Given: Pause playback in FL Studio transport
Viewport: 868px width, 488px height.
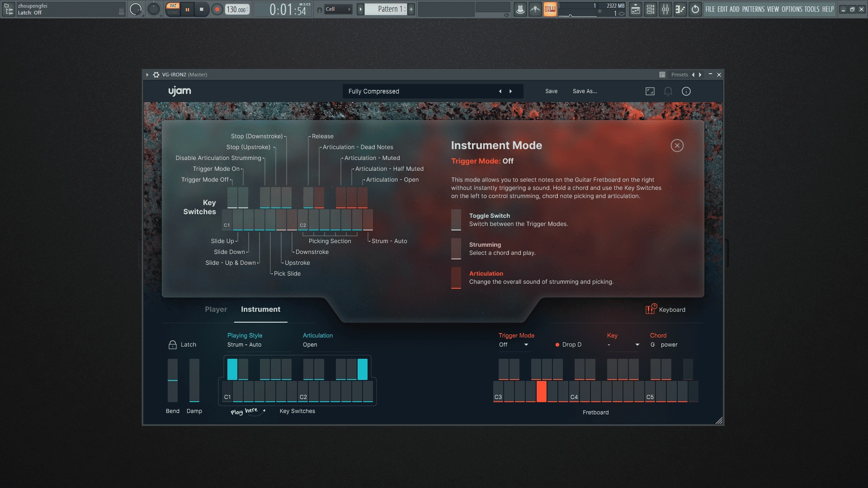Looking at the screenshot, I should pyautogui.click(x=187, y=9).
